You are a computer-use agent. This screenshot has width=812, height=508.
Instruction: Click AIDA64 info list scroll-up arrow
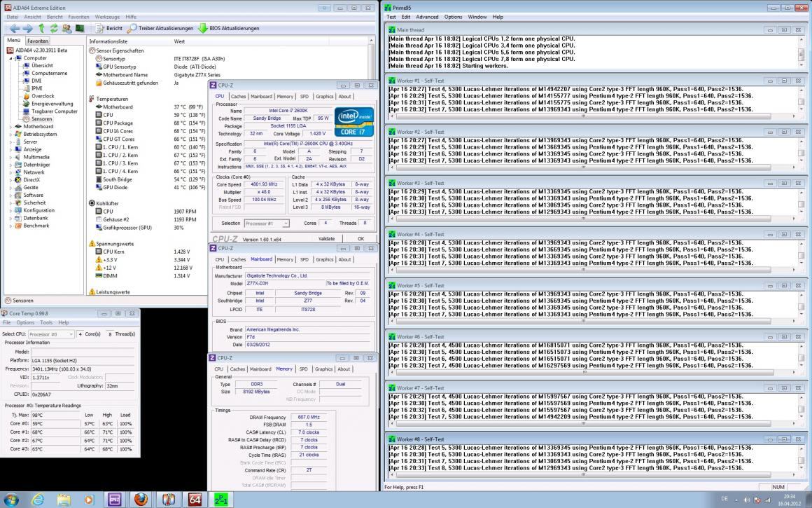point(371,41)
